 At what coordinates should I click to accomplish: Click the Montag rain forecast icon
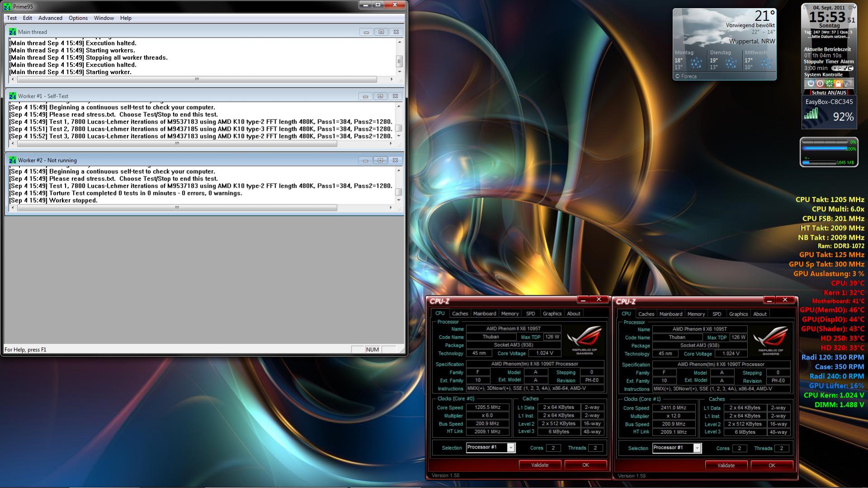click(696, 63)
